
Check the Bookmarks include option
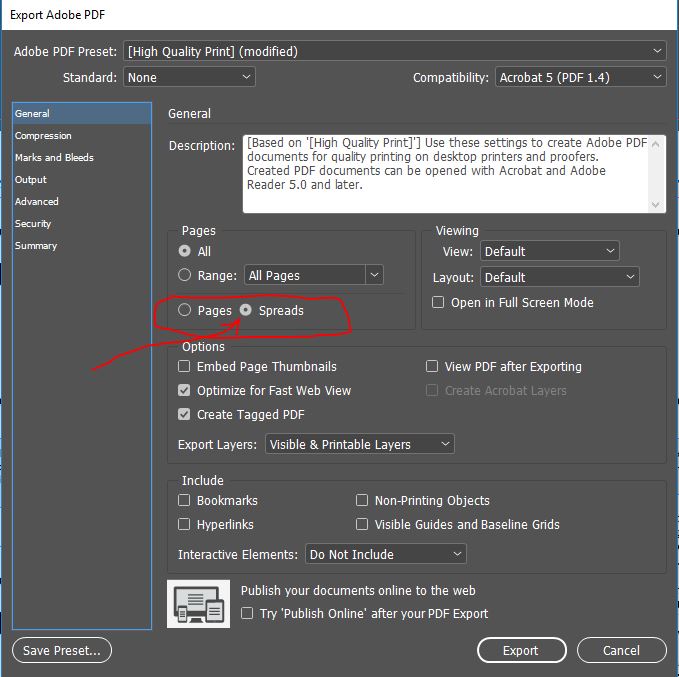(184, 500)
